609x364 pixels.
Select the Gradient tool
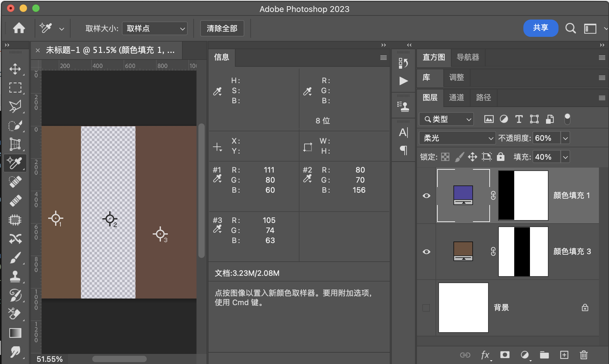(15, 333)
